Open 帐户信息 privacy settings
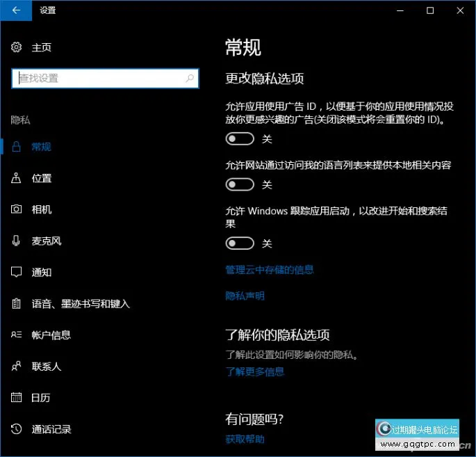 click(x=51, y=335)
